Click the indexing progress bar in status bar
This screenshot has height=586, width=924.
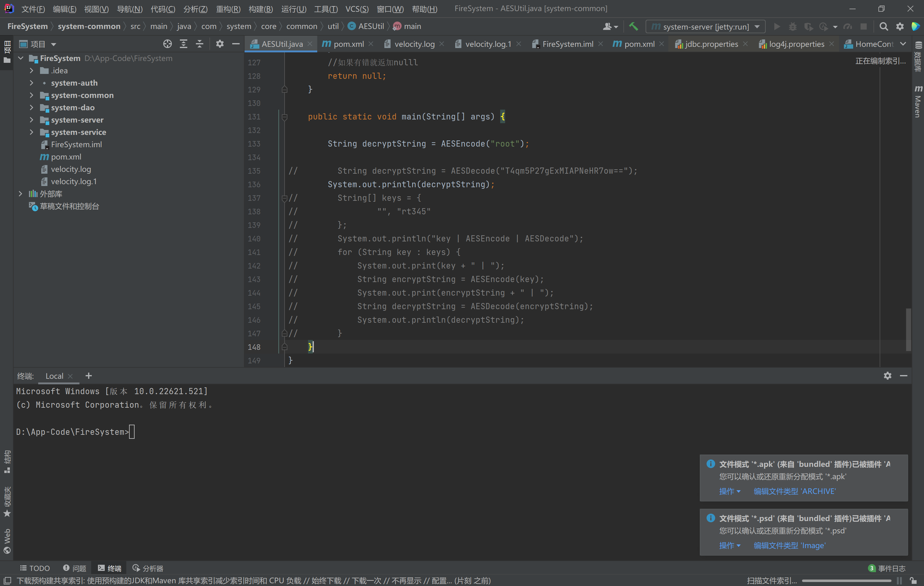coord(846,581)
